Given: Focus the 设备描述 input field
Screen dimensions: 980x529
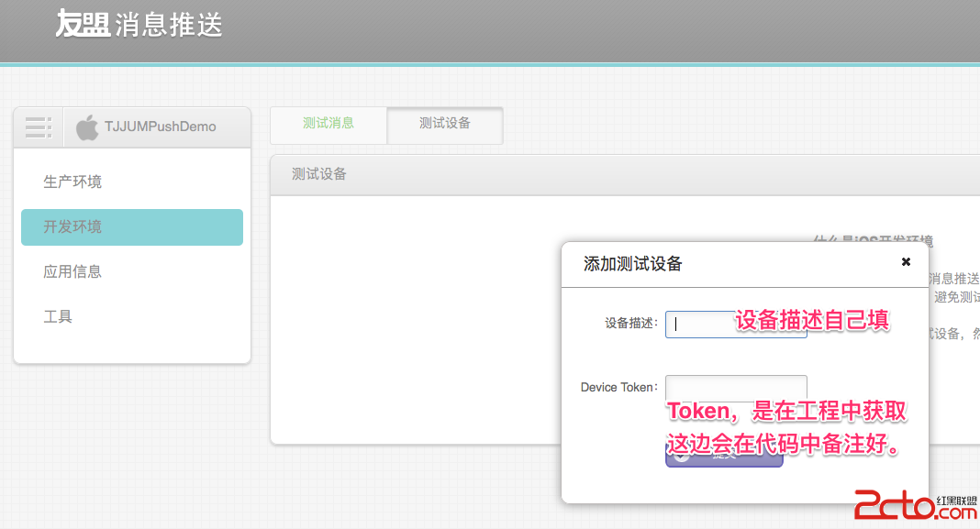Looking at the screenshot, I should [736, 325].
